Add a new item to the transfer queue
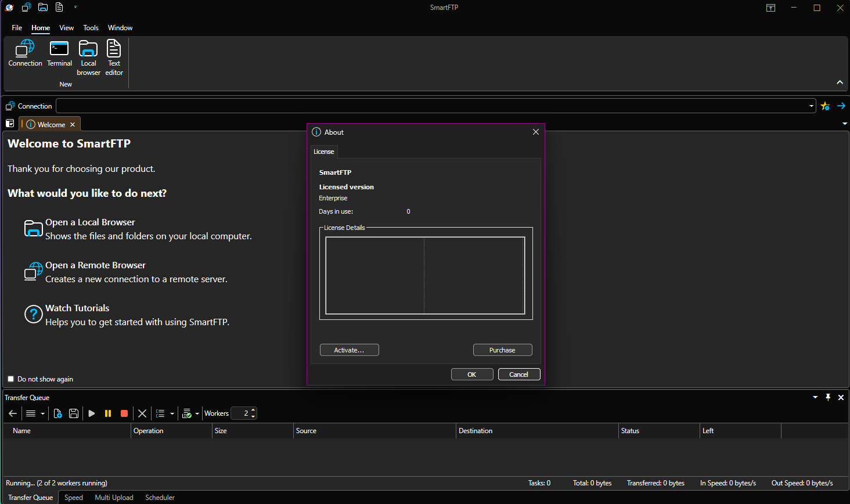Screen dimensions: 850x504 pyautogui.click(x=57, y=413)
